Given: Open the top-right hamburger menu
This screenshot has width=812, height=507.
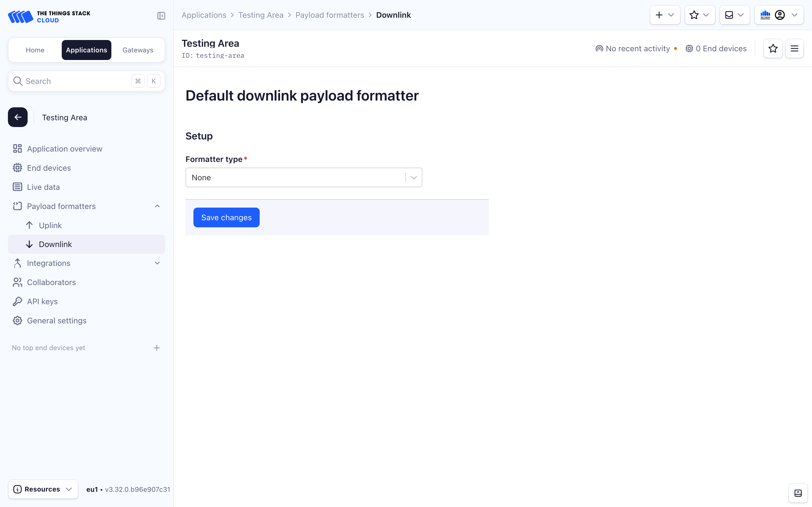Looking at the screenshot, I should click(x=796, y=48).
